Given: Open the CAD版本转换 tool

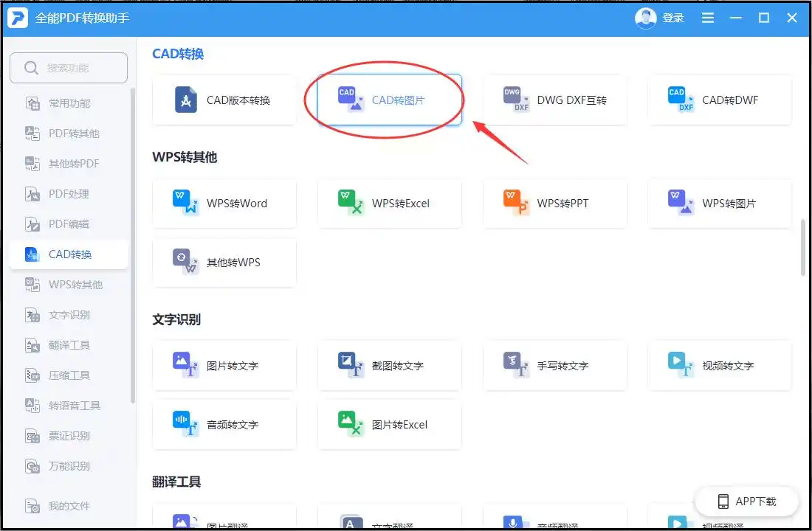Looking at the screenshot, I should click(224, 100).
